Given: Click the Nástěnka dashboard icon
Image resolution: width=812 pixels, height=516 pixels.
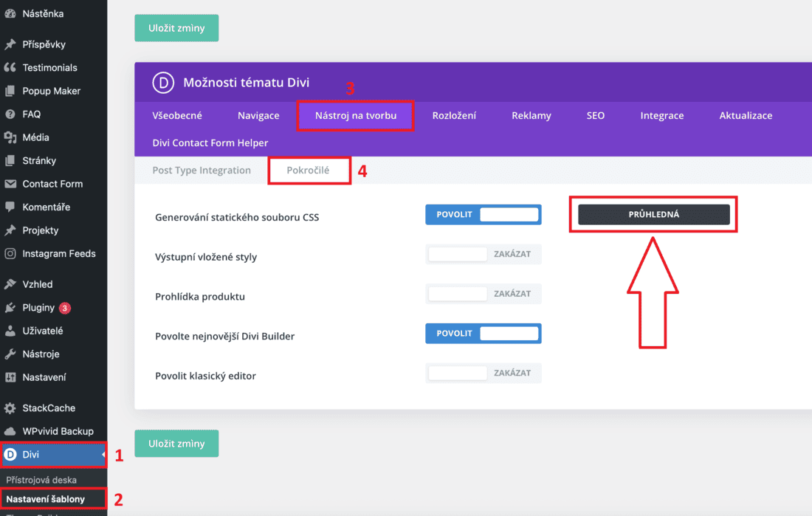Looking at the screenshot, I should (10, 14).
